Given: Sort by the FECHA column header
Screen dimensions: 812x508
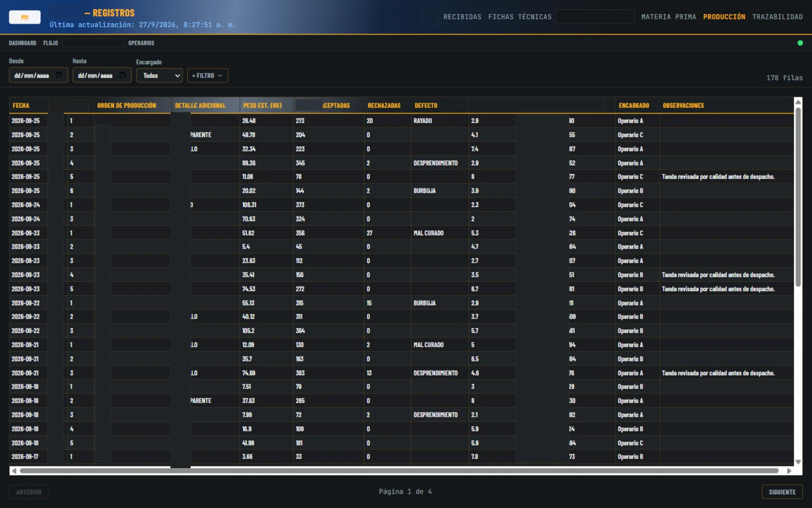Looking at the screenshot, I should click(21, 106).
